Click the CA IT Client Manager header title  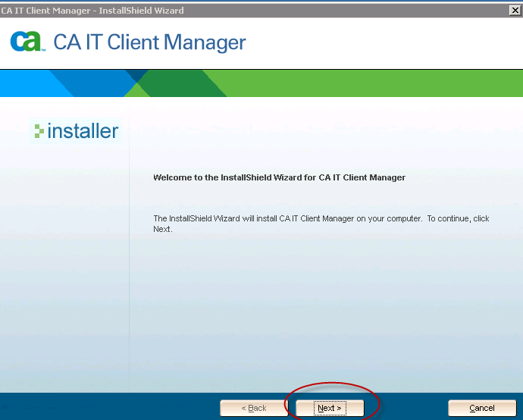tap(149, 42)
